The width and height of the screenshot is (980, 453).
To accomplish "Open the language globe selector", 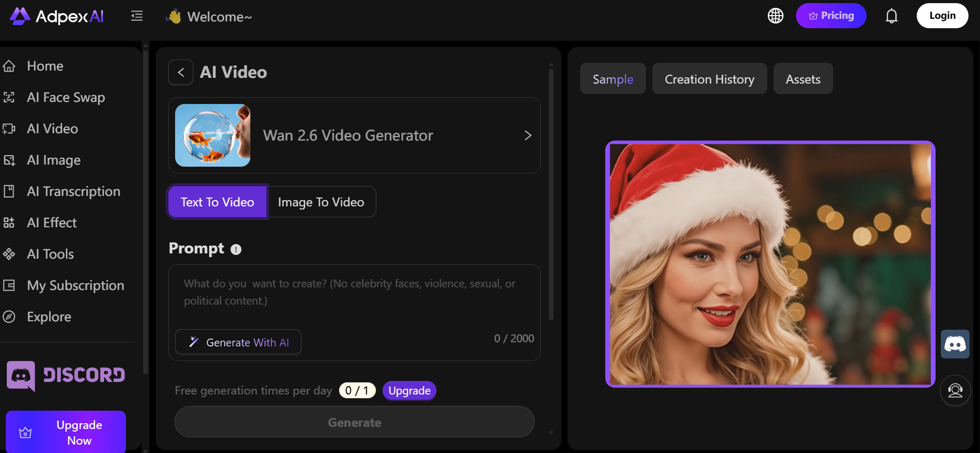I will pyautogui.click(x=776, y=16).
